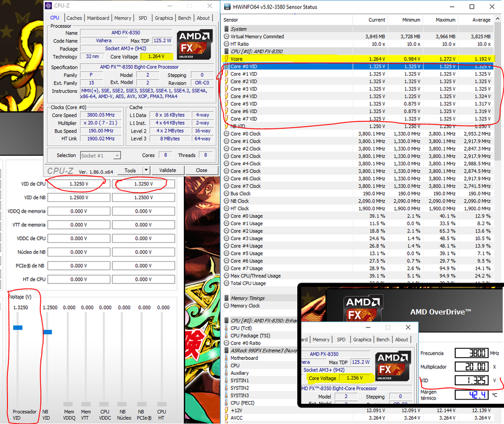
Task: Click the OverDrive Frecuencia value display
Action: (471, 353)
